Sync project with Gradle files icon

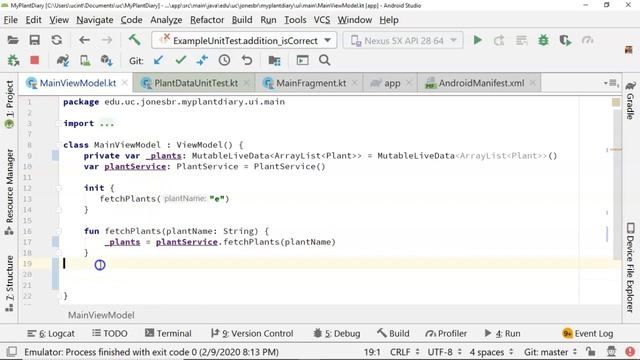[62, 60]
